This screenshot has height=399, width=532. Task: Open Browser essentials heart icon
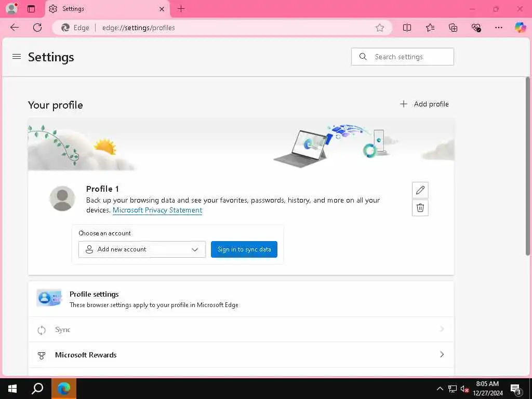(x=476, y=28)
